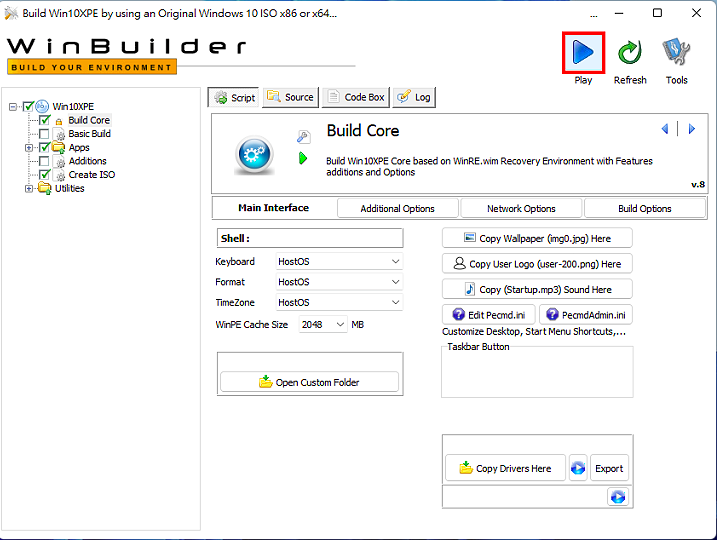Click the Build Core lock icon
Image resolution: width=725 pixels, height=548 pixels.
pyautogui.click(x=59, y=121)
